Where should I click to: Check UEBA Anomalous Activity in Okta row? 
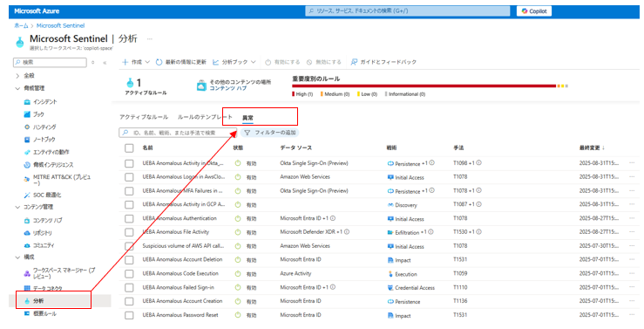pos(129,164)
